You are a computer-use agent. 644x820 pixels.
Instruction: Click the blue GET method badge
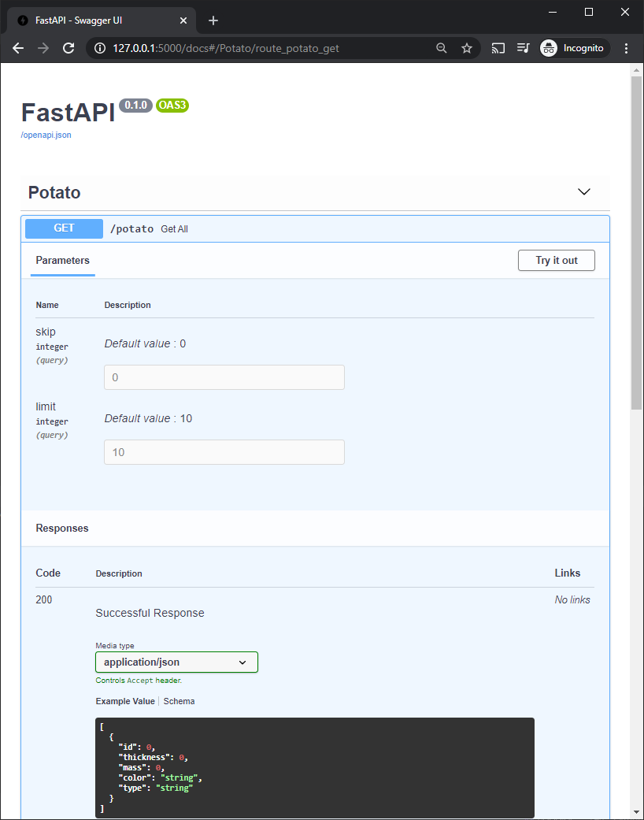pos(65,228)
